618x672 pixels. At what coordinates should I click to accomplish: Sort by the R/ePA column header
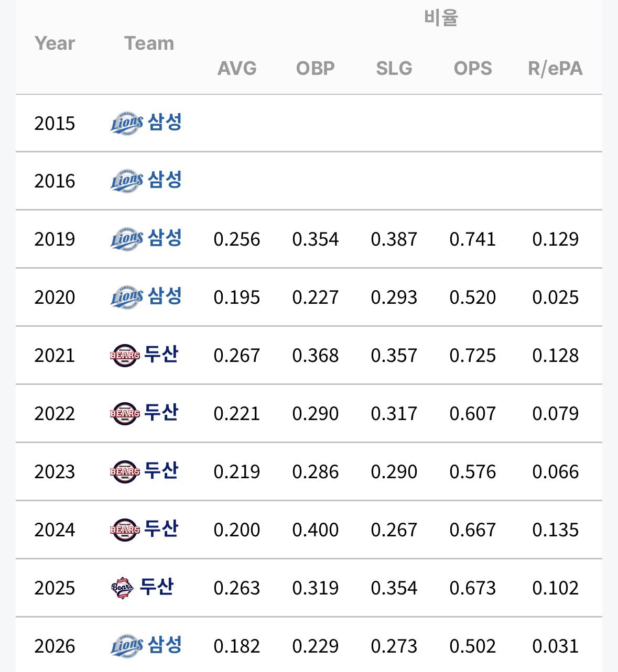tap(556, 69)
